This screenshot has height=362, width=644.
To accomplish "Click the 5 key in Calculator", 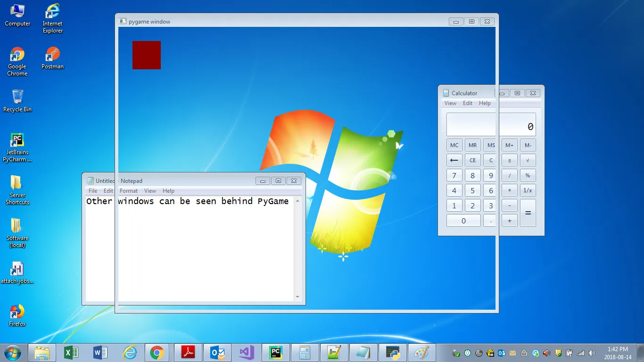I will (473, 190).
